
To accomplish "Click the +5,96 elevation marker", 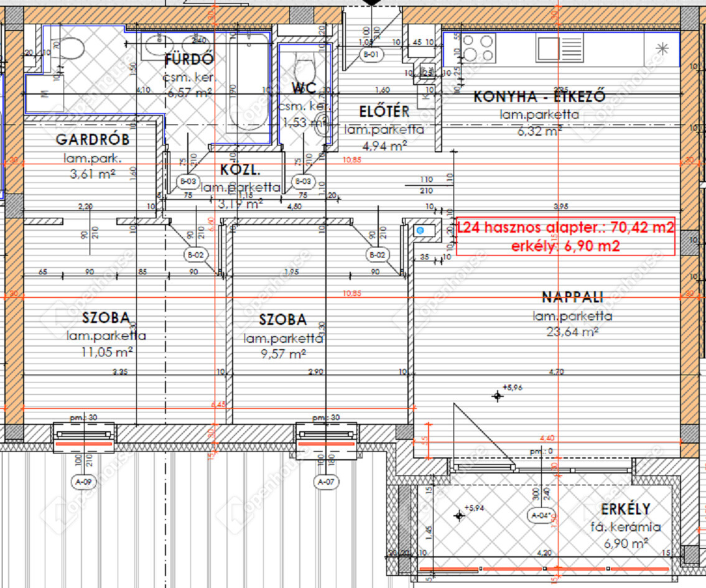I will tap(497, 395).
